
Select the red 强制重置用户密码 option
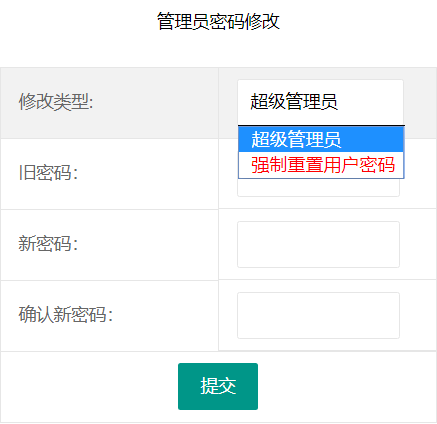(321, 165)
